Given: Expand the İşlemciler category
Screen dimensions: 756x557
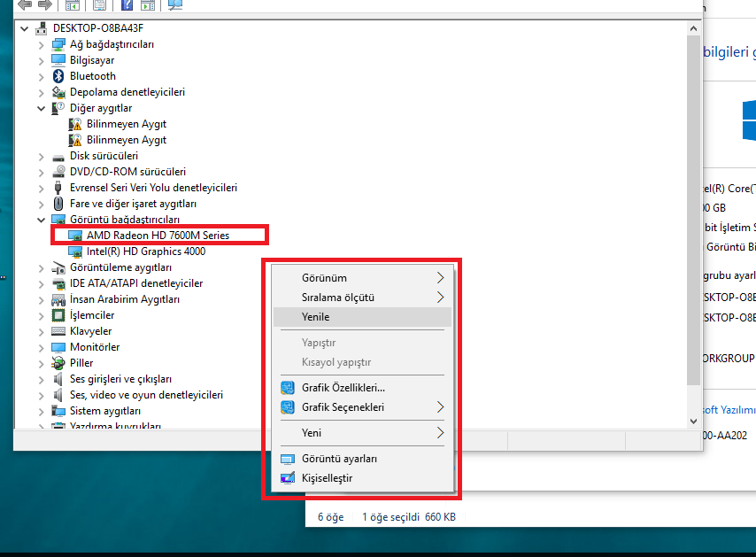Looking at the screenshot, I should tap(41, 316).
